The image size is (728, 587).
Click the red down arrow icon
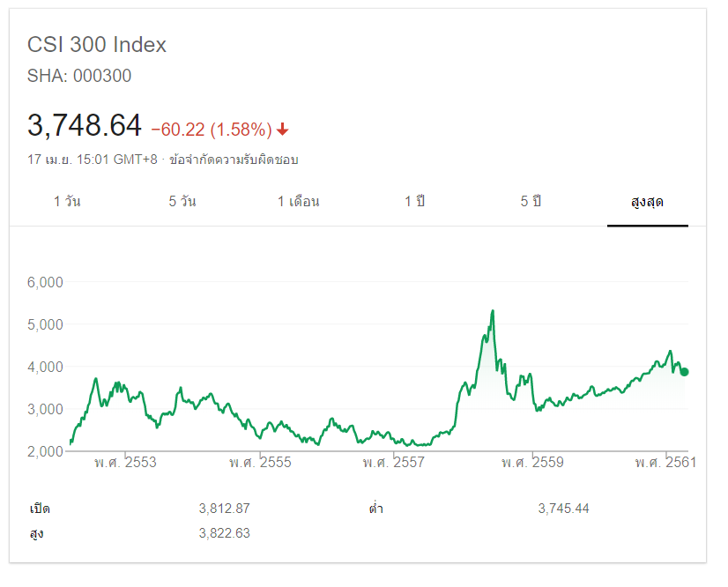pyautogui.click(x=282, y=130)
